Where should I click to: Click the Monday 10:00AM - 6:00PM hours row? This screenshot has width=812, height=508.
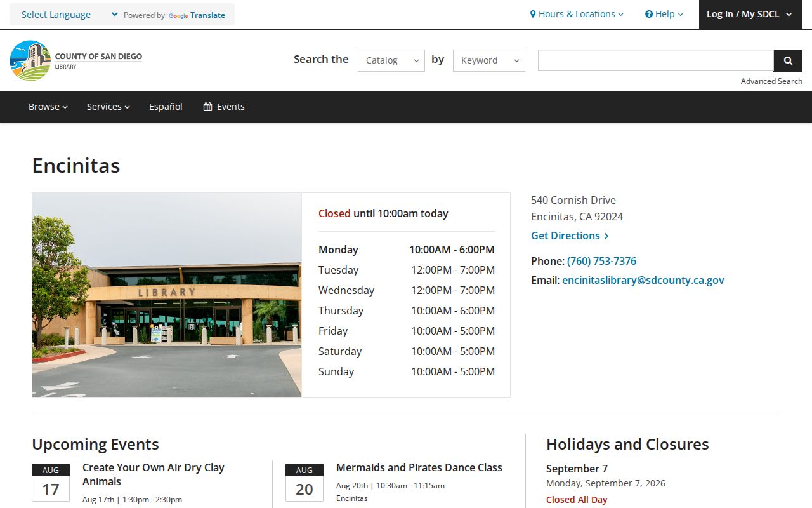407,250
